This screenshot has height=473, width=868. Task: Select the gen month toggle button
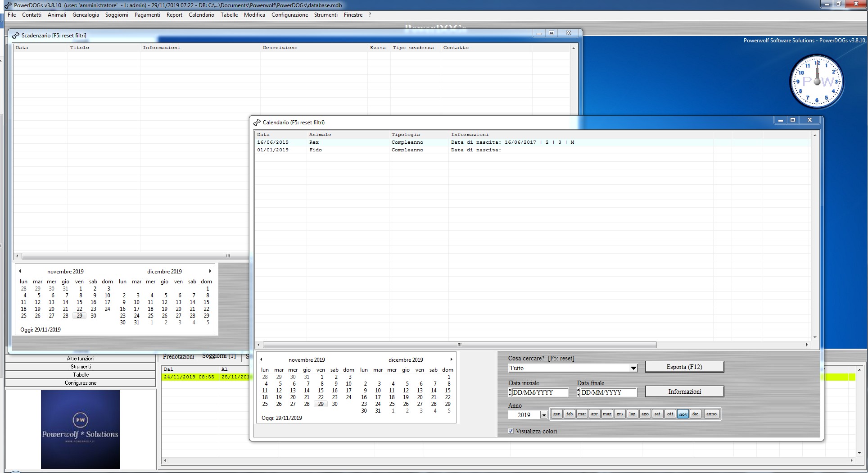click(x=557, y=414)
